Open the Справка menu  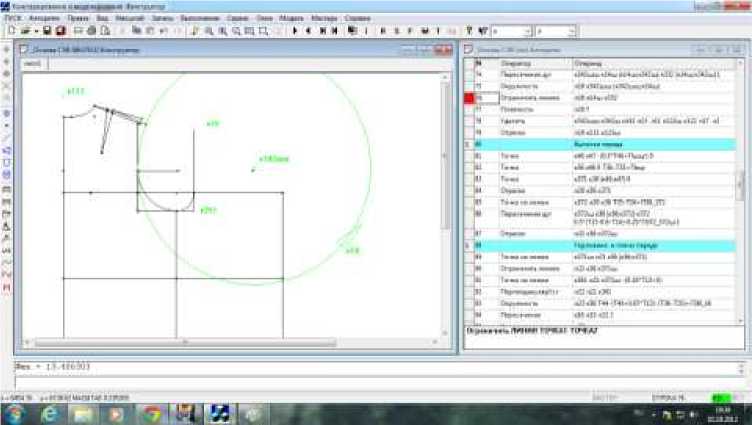coord(357,18)
